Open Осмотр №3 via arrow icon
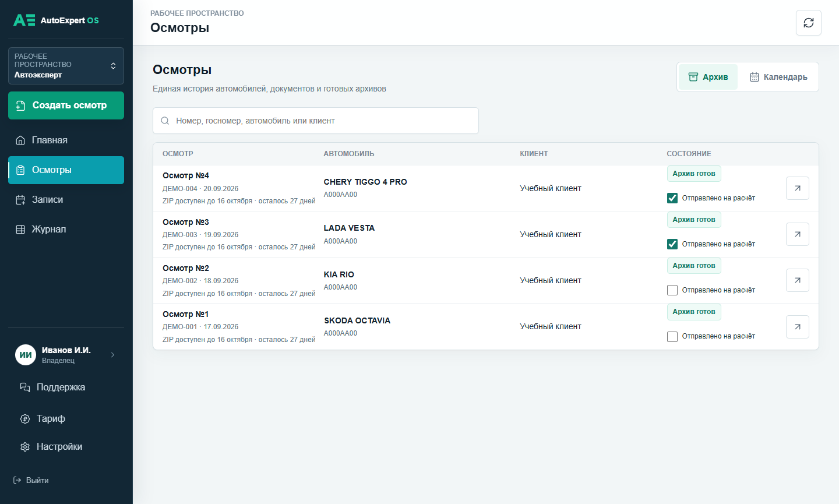The image size is (839, 504). (x=798, y=234)
